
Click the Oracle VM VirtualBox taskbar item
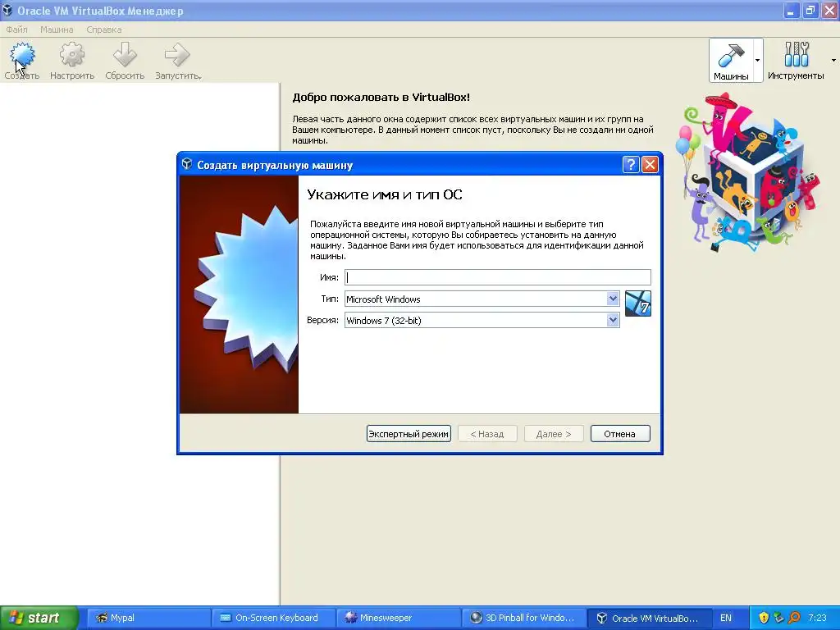tap(649, 618)
